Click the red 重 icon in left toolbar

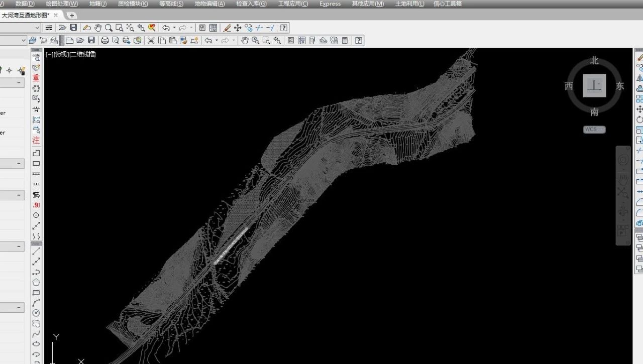[36, 78]
